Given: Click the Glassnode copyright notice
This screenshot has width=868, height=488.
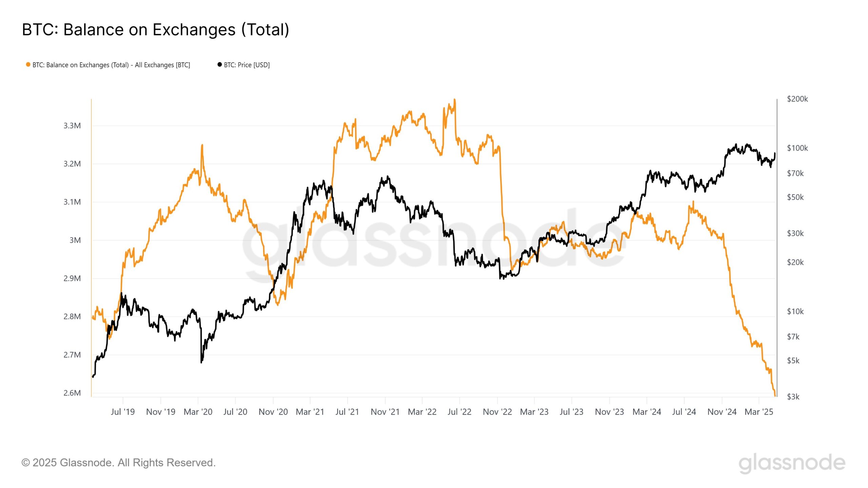Looking at the screenshot, I should (118, 463).
